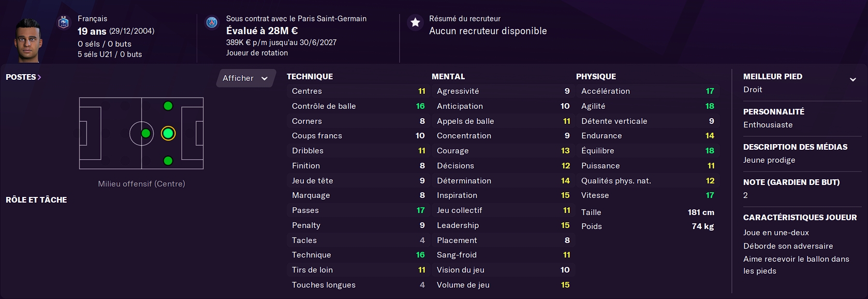Select the upper wing position dot on pitch
This screenshot has height=299, width=868.
coord(168,106)
